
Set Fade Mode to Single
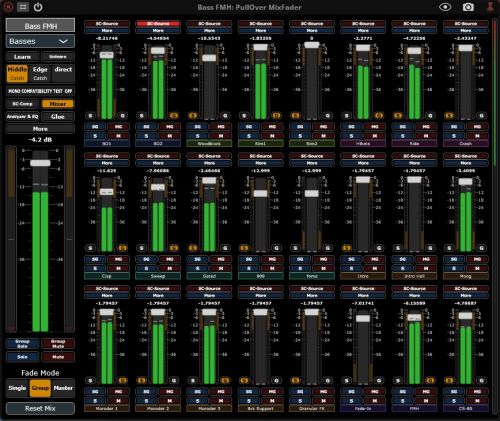point(17,388)
